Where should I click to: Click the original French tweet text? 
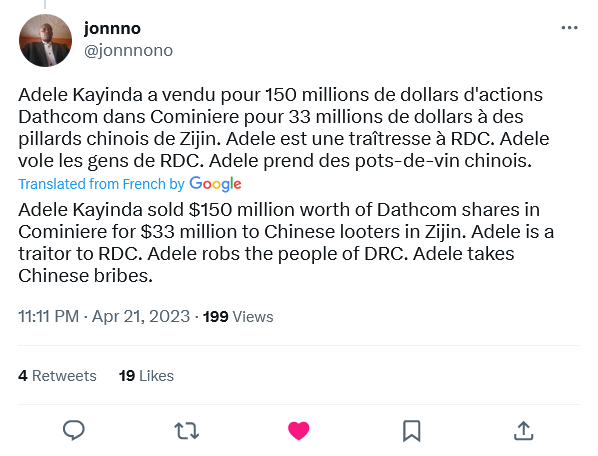(x=284, y=128)
